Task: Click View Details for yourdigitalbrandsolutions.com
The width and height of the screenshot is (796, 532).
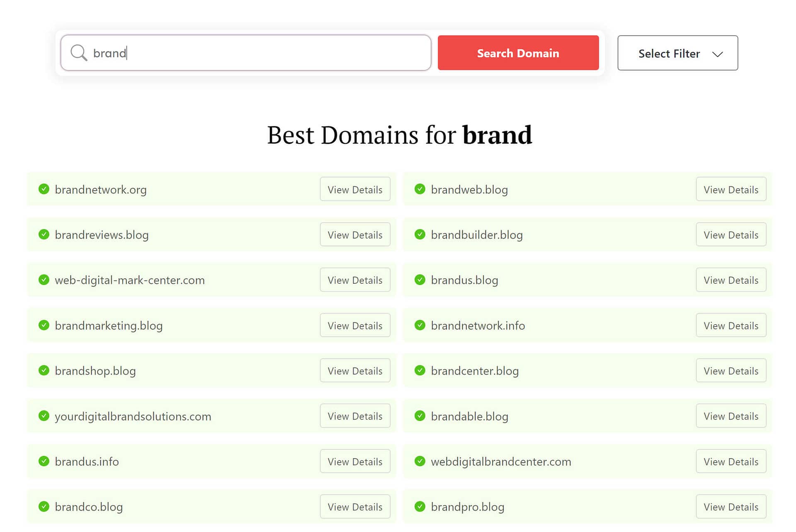Action: click(x=354, y=416)
